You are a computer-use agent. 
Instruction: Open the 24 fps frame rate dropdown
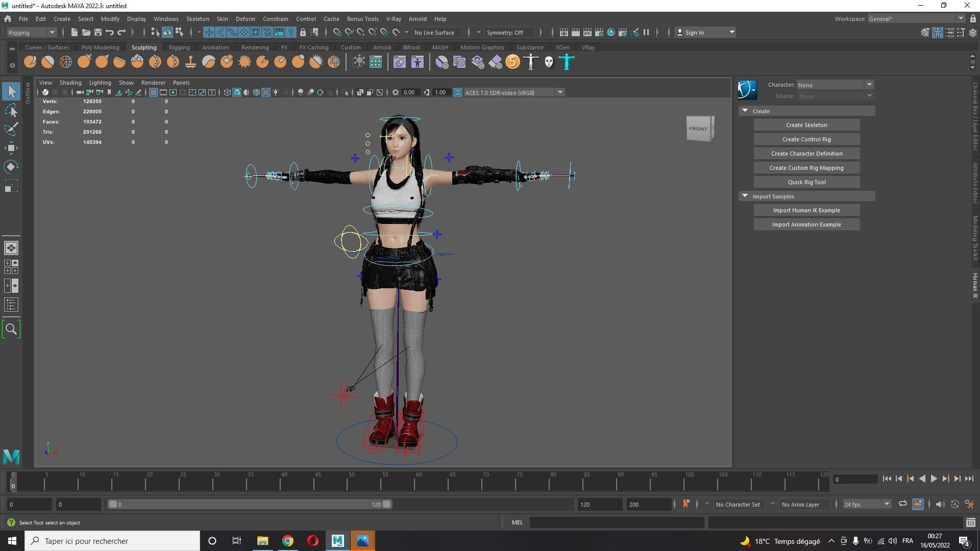pos(867,504)
